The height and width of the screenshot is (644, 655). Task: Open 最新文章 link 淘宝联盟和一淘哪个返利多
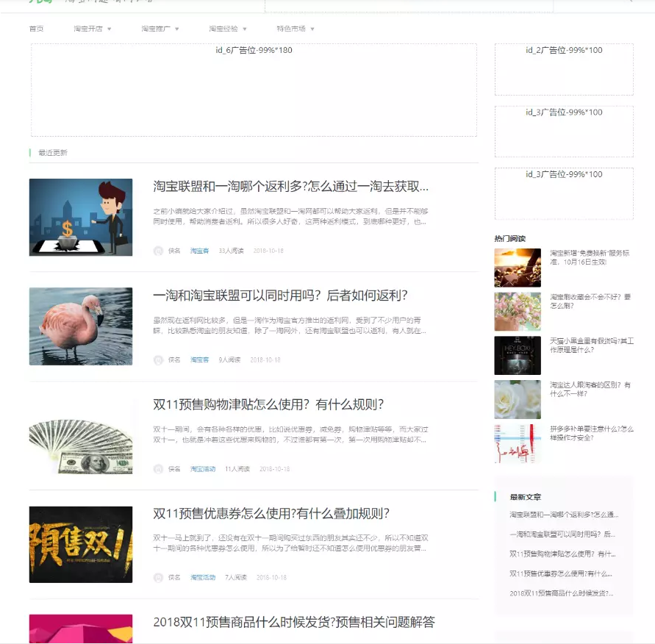pos(564,515)
